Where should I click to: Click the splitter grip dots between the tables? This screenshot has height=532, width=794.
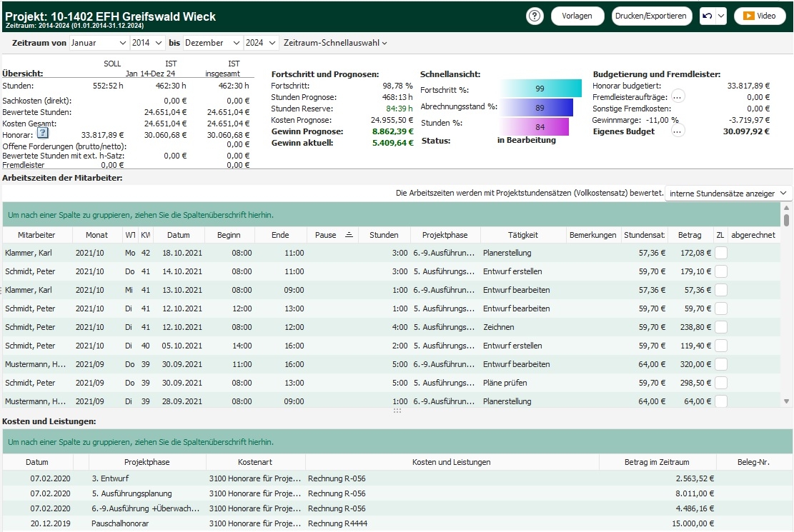point(397,411)
